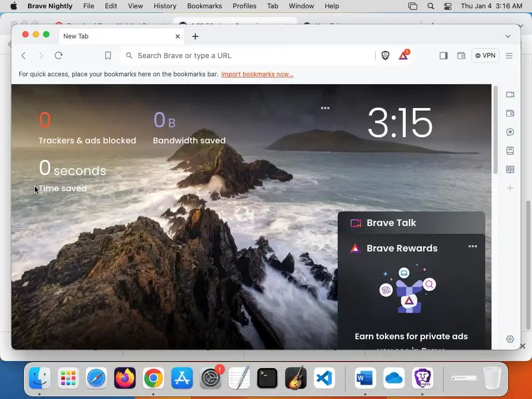Click the Bandwidth saved statistic
532x399 pixels.
[189, 128]
